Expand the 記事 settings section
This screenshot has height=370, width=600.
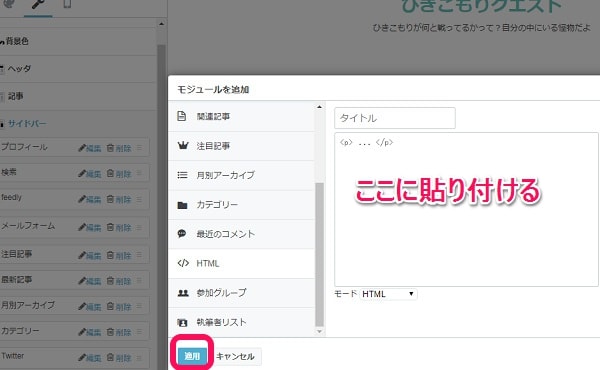click(x=78, y=96)
